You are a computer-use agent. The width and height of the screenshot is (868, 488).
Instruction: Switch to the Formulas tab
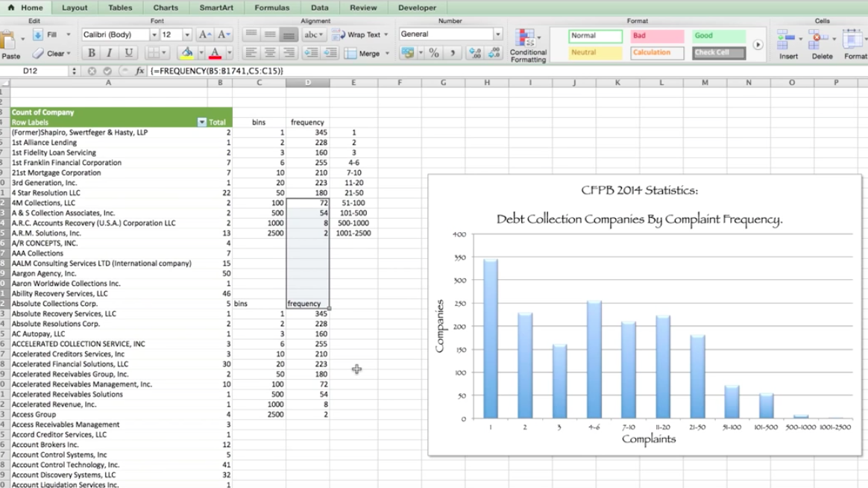(271, 7)
